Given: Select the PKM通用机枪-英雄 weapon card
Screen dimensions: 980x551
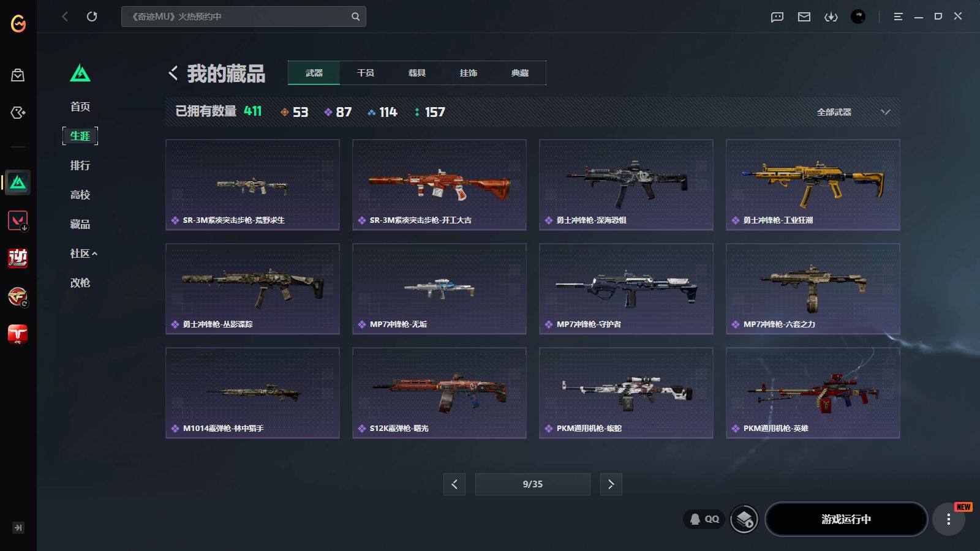Looking at the screenshot, I should pos(813,393).
